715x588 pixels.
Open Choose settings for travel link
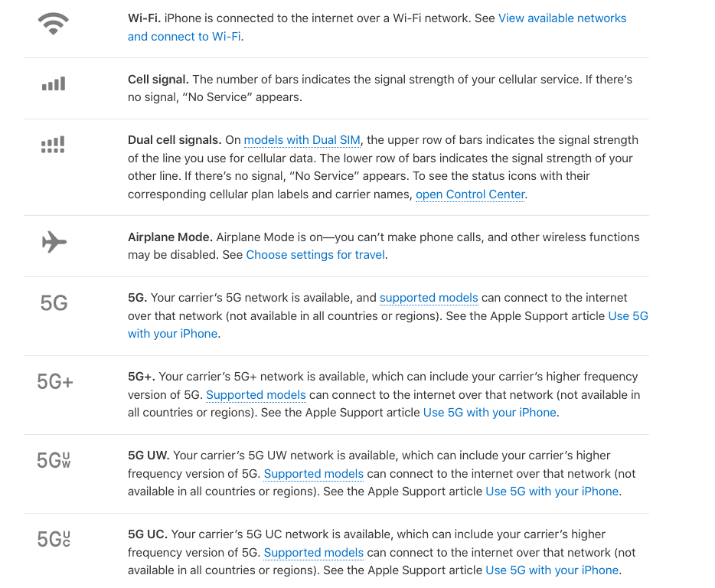tap(315, 255)
